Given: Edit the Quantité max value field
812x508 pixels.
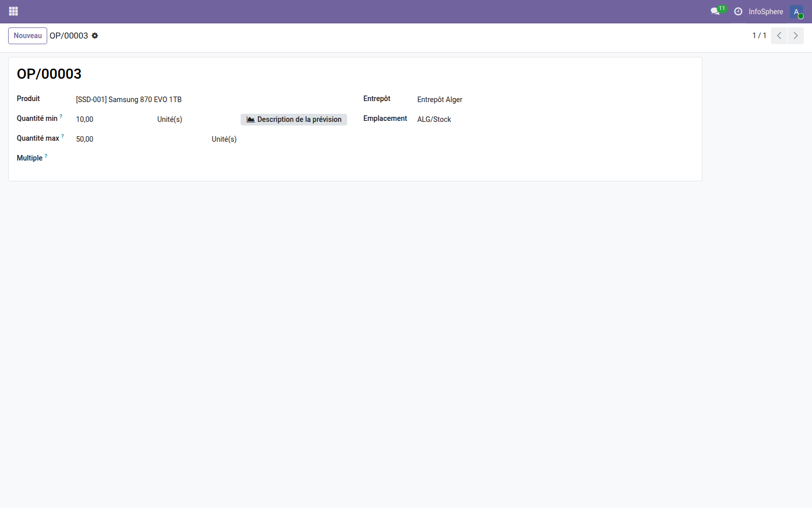Looking at the screenshot, I should coord(85,139).
